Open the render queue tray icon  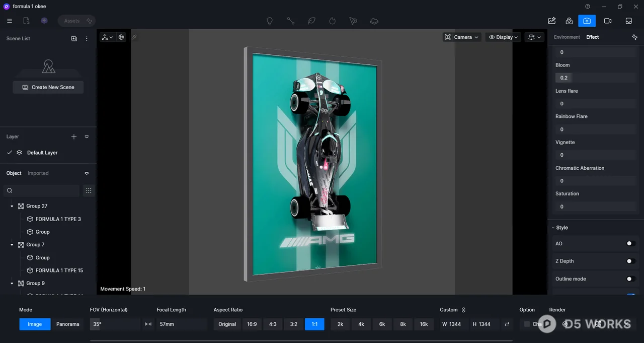pyautogui.click(x=629, y=21)
